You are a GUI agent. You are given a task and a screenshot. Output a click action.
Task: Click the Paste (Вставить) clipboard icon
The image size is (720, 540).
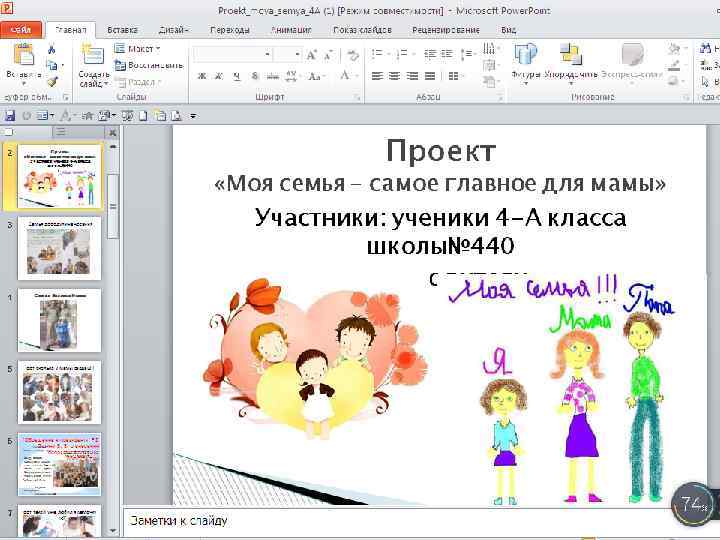[22, 55]
